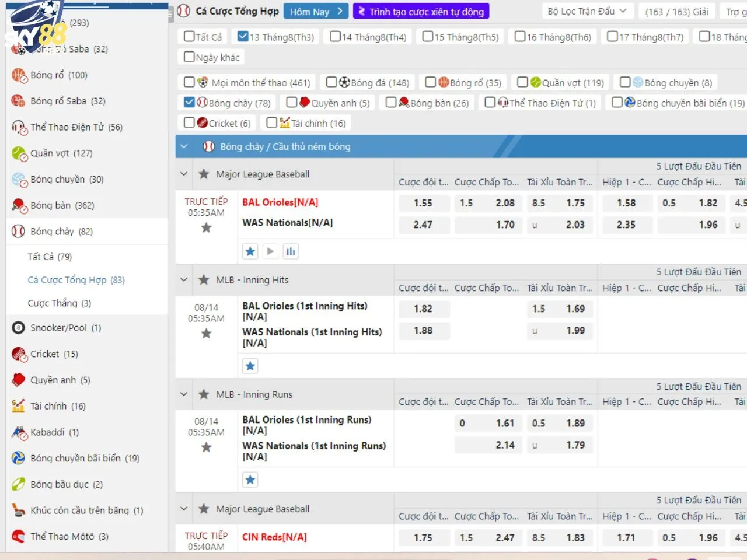The width and height of the screenshot is (747, 560).
Task: Enable the Quần vợt (119) sport filter
Action: pyautogui.click(x=523, y=82)
